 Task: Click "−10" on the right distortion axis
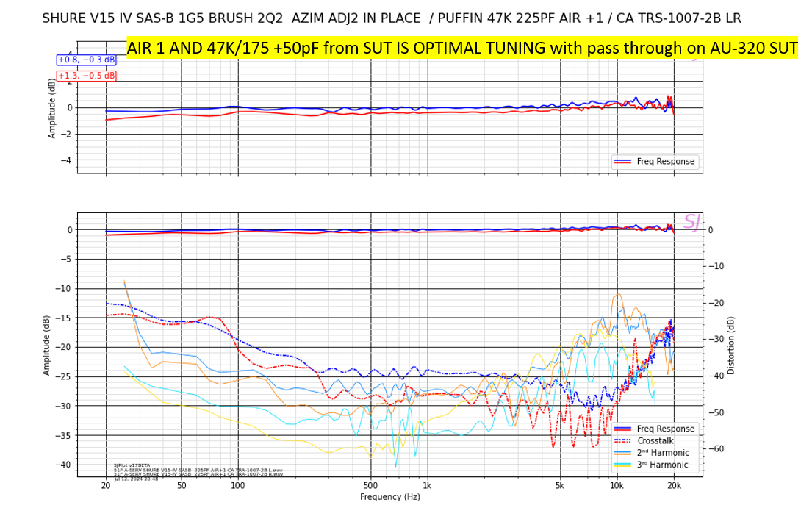(x=716, y=266)
